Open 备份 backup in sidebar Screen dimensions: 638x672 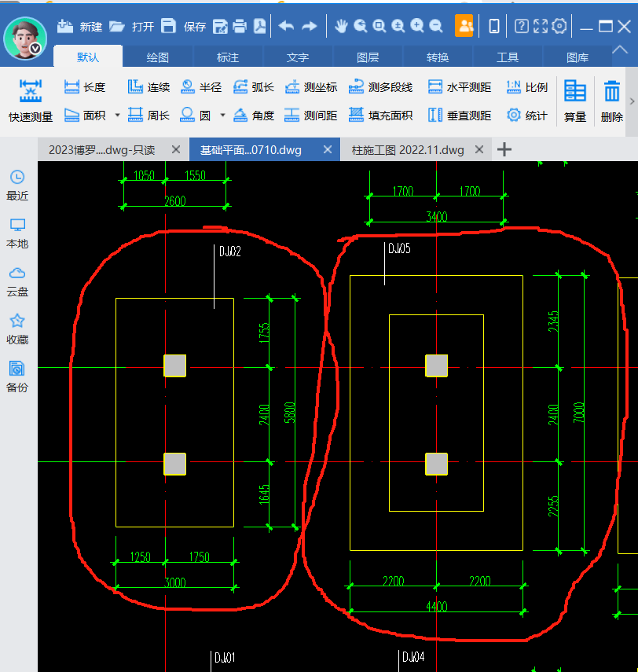point(17,376)
